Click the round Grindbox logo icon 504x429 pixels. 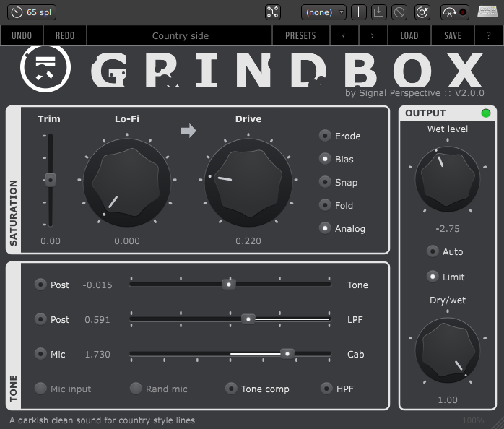[45, 68]
